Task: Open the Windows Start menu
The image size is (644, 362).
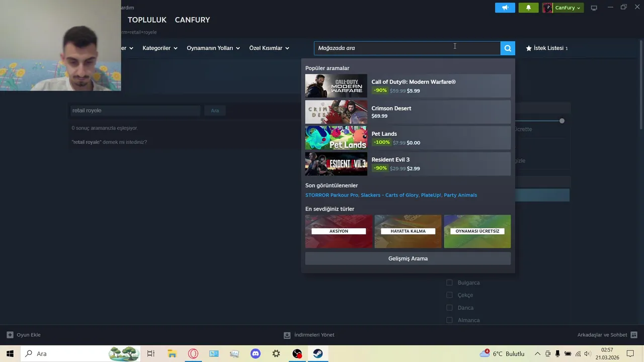Action: coord(10,353)
